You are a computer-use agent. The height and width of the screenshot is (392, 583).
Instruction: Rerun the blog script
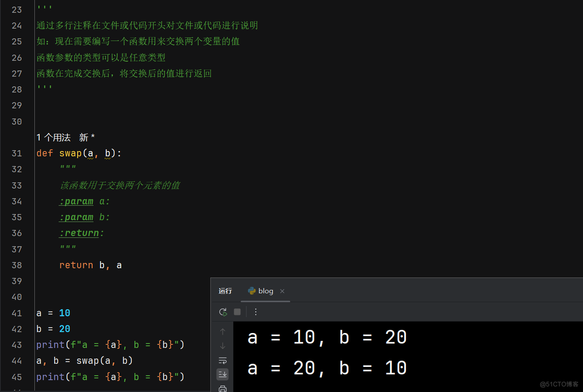223,312
